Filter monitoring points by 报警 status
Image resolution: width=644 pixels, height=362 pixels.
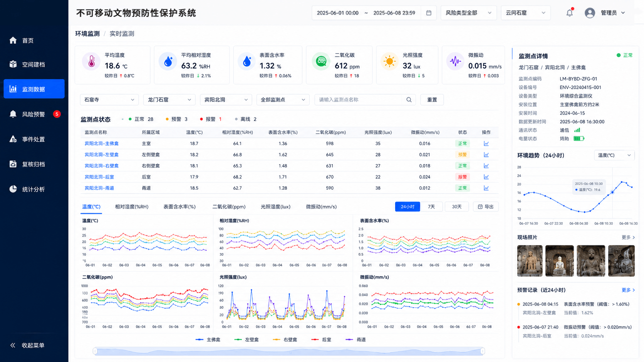point(211,119)
